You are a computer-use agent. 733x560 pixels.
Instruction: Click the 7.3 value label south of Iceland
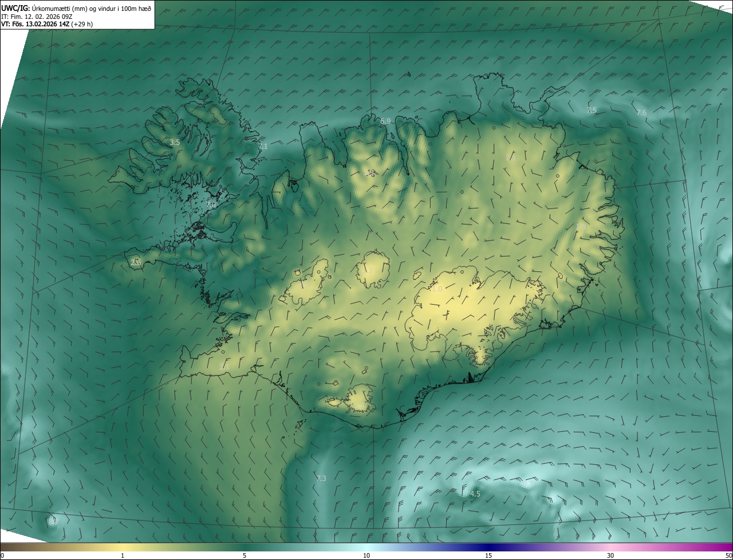coord(321,478)
